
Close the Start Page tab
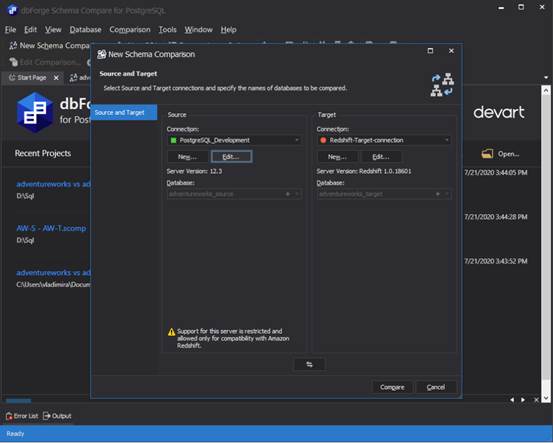pyautogui.click(x=56, y=78)
